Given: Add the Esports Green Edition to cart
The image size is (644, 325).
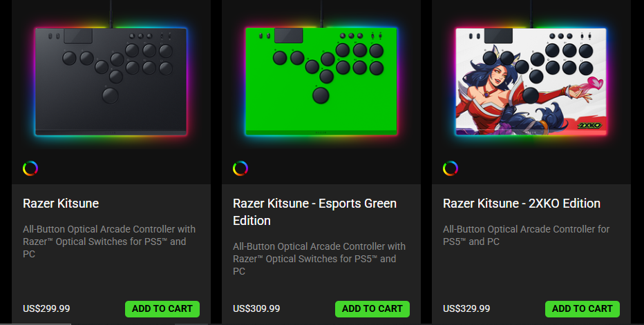Looking at the screenshot, I should point(372,309).
